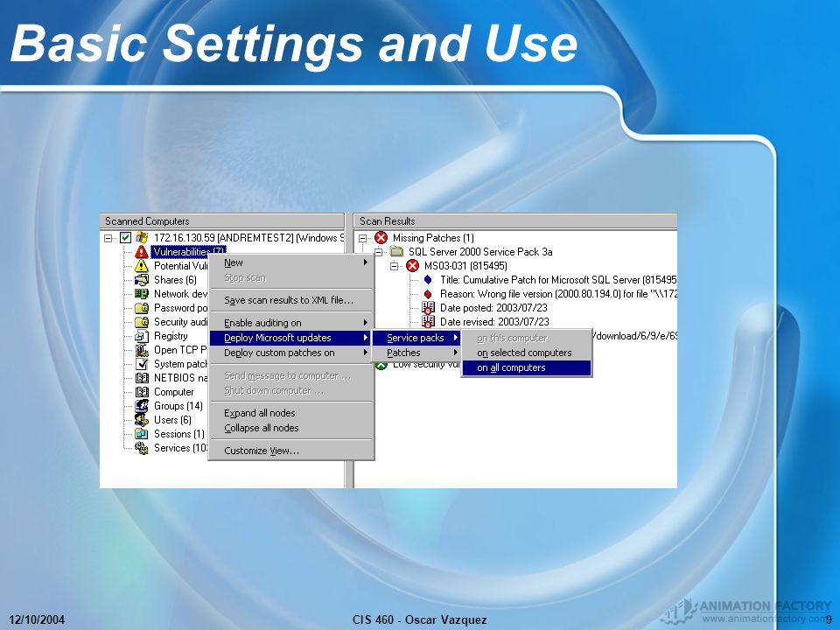The image size is (840, 630).
Task: Select Missing Patches (1) row
Action: [433, 238]
